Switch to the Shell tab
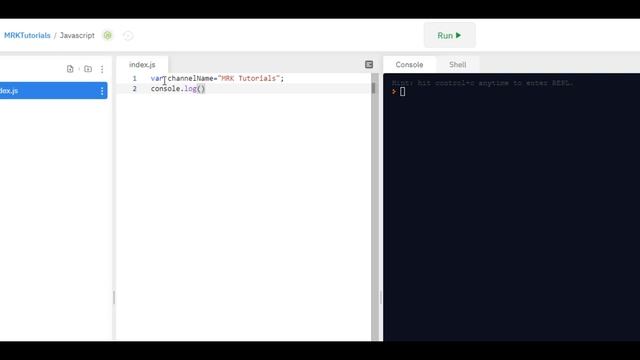 point(458,64)
